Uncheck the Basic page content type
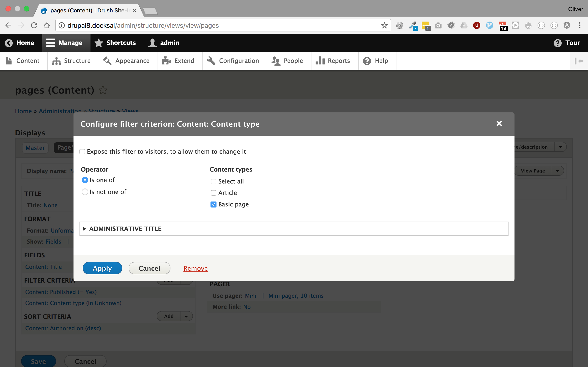 click(x=213, y=204)
